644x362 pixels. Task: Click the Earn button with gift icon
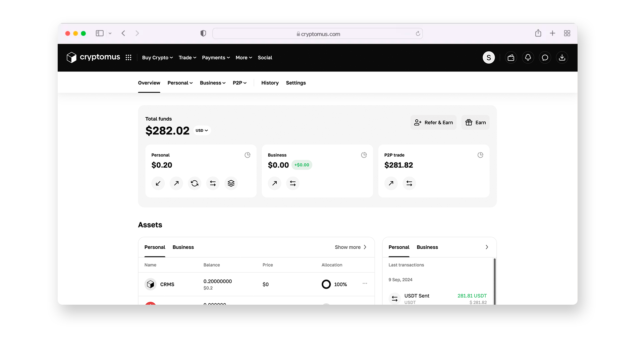(x=476, y=122)
